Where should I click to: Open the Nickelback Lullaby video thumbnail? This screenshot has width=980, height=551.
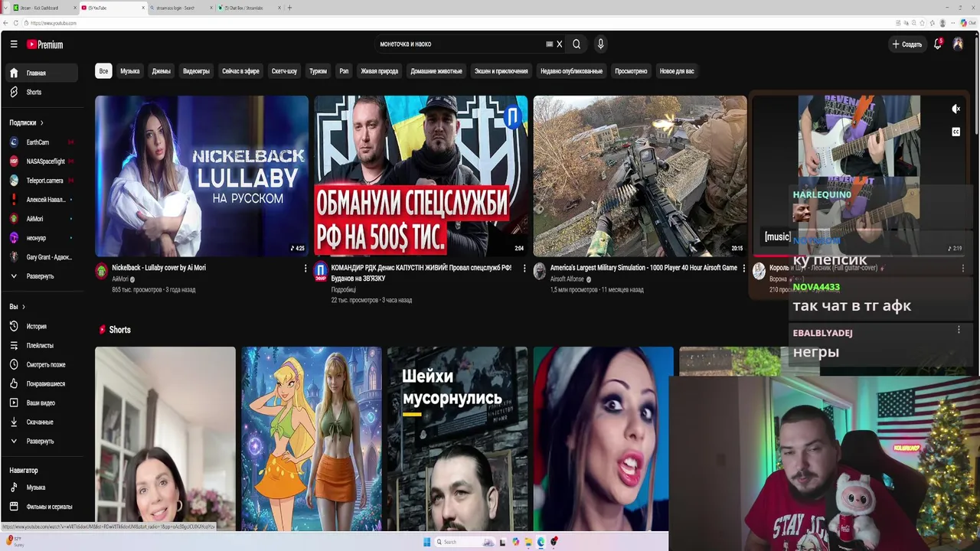tap(201, 176)
